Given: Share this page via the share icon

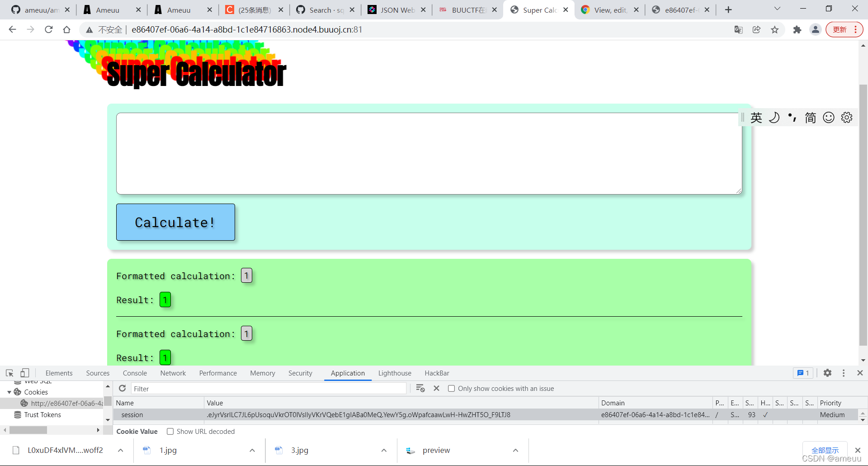Looking at the screenshot, I should point(756,29).
